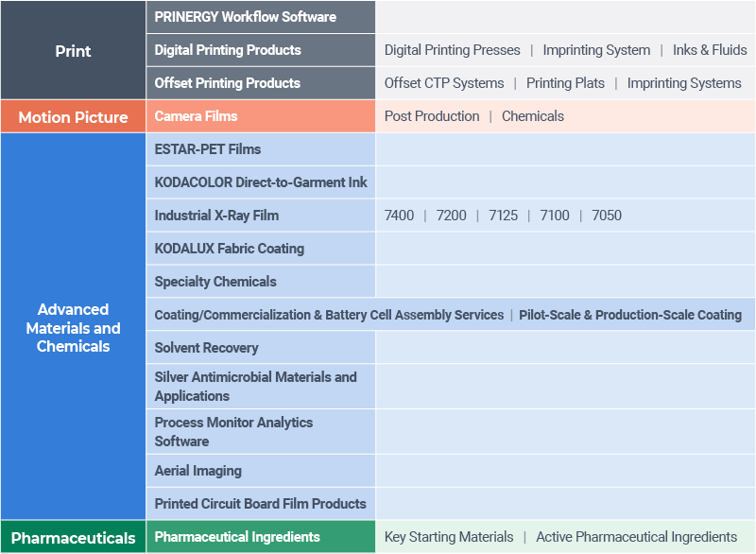Click Digital Printing Products
756x554 pixels.
pos(228,50)
